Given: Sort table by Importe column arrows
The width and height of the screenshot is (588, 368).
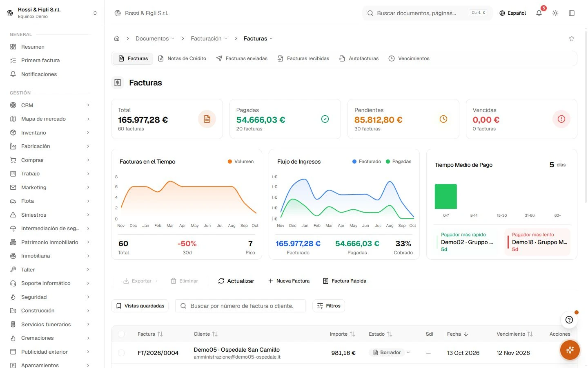Looking at the screenshot, I should click(352, 334).
